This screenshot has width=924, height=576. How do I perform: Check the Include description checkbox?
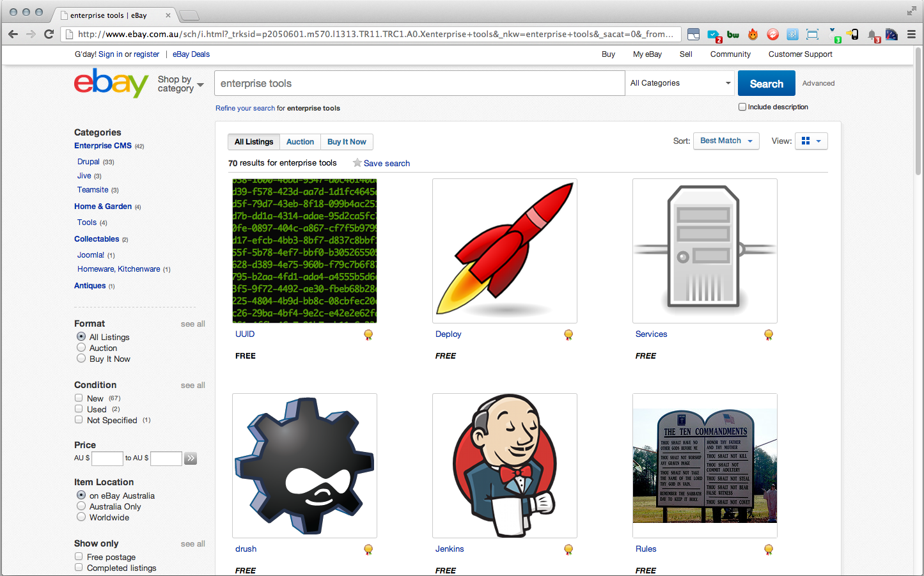tap(742, 107)
